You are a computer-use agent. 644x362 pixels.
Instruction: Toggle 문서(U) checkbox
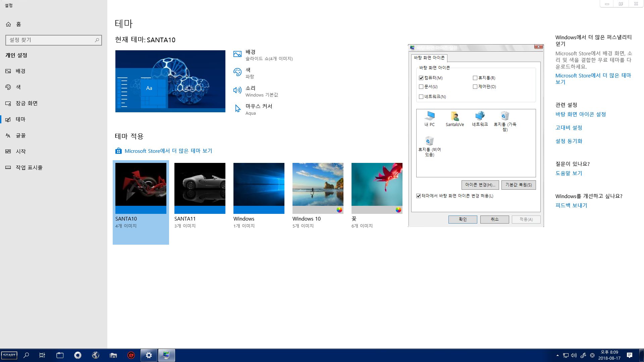click(x=421, y=87)
